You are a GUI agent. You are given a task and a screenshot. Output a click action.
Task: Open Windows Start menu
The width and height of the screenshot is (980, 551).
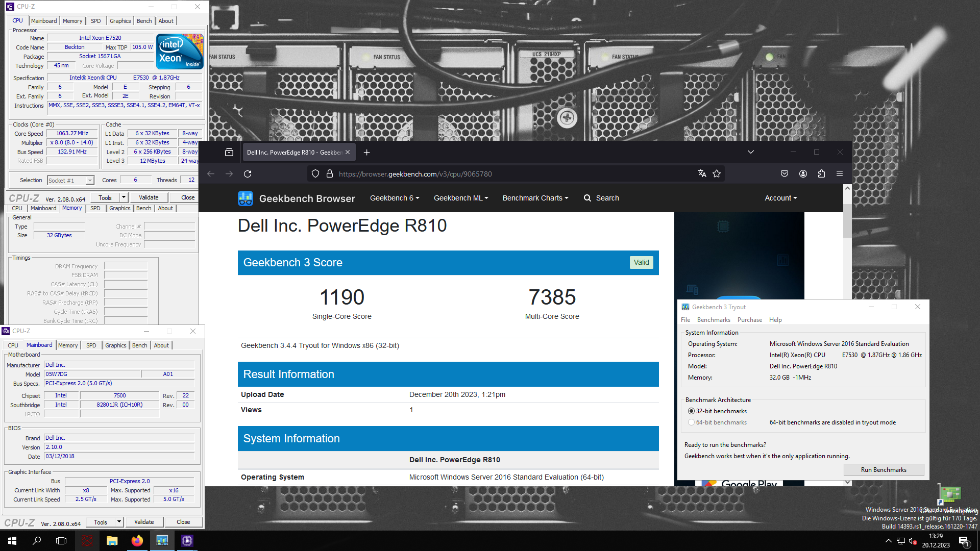point(12,541)
